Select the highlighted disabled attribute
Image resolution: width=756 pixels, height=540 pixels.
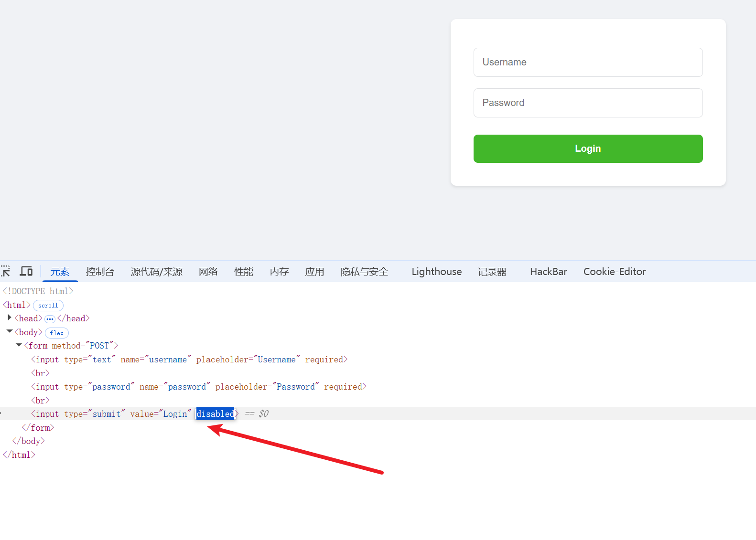pyautogui.click(x=215, y=414)
